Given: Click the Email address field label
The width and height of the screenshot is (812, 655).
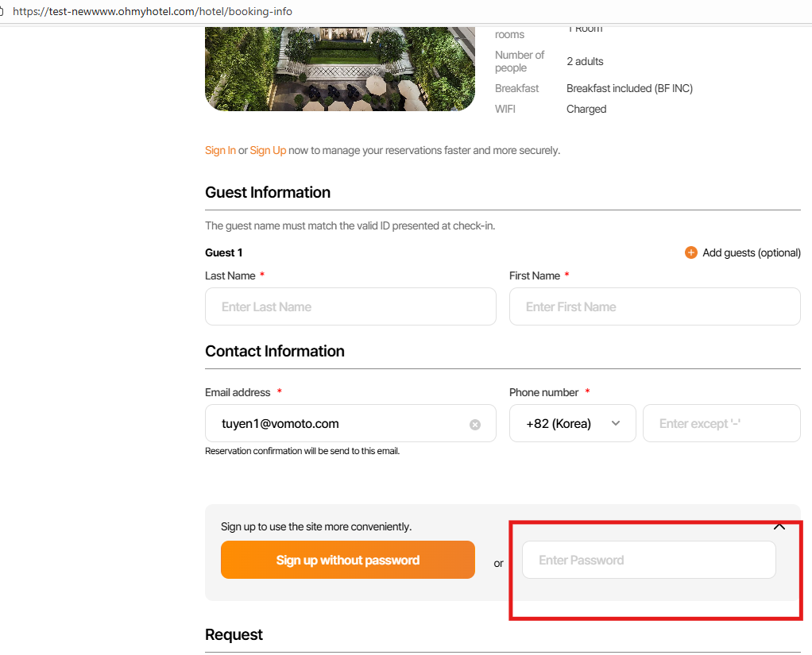Looking at the screenshot, I should coord(238,392).
